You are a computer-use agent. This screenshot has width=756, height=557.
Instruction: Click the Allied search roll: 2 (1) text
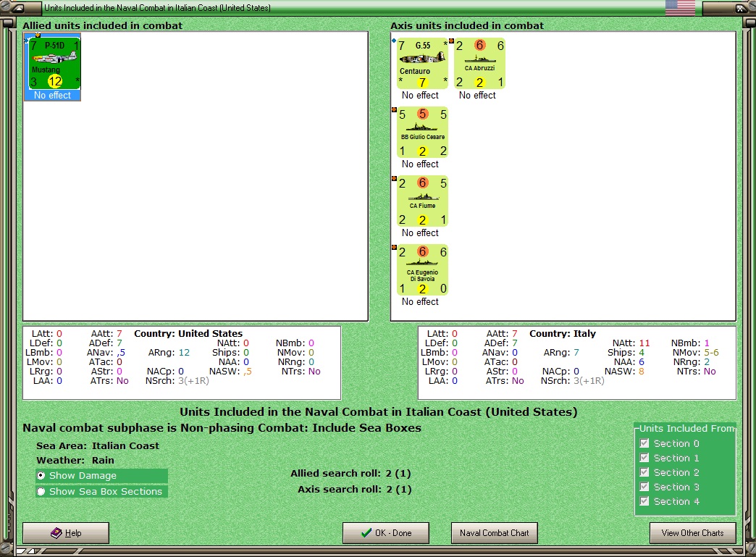point(350,474)
